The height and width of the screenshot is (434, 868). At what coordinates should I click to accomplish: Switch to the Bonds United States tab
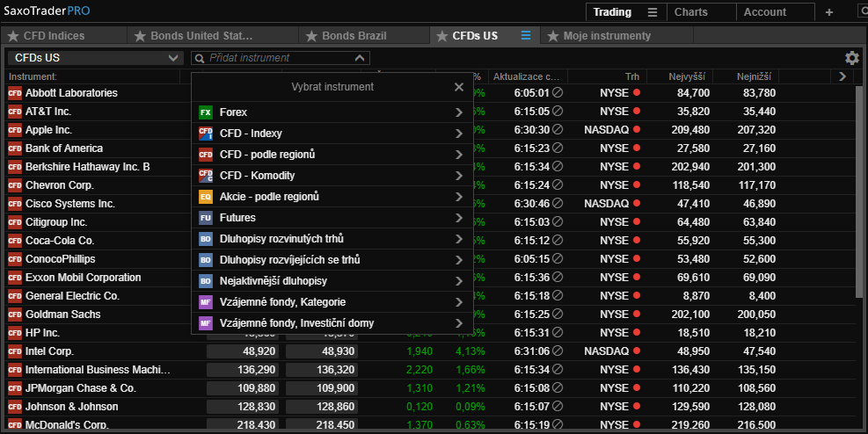point(213,36)
